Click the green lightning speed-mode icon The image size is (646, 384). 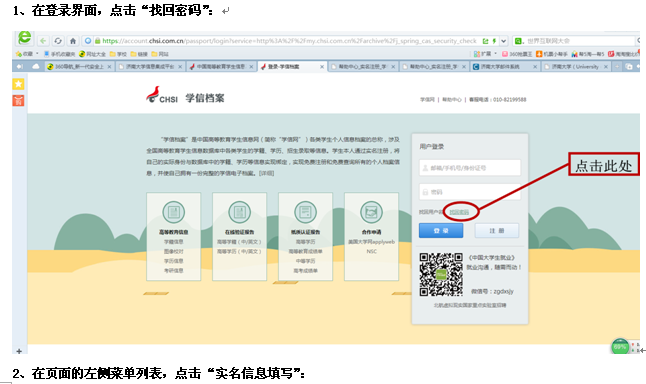(x=494, y=41)
